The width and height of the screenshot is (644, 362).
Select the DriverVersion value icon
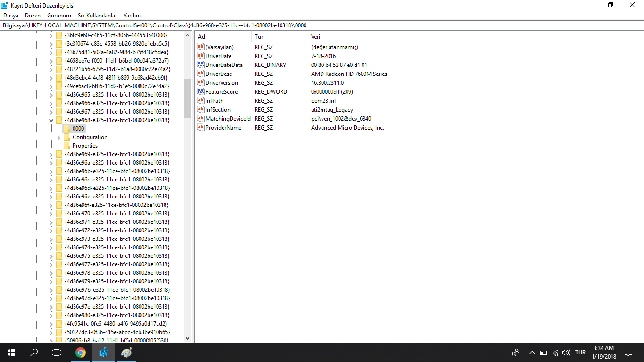201,83
